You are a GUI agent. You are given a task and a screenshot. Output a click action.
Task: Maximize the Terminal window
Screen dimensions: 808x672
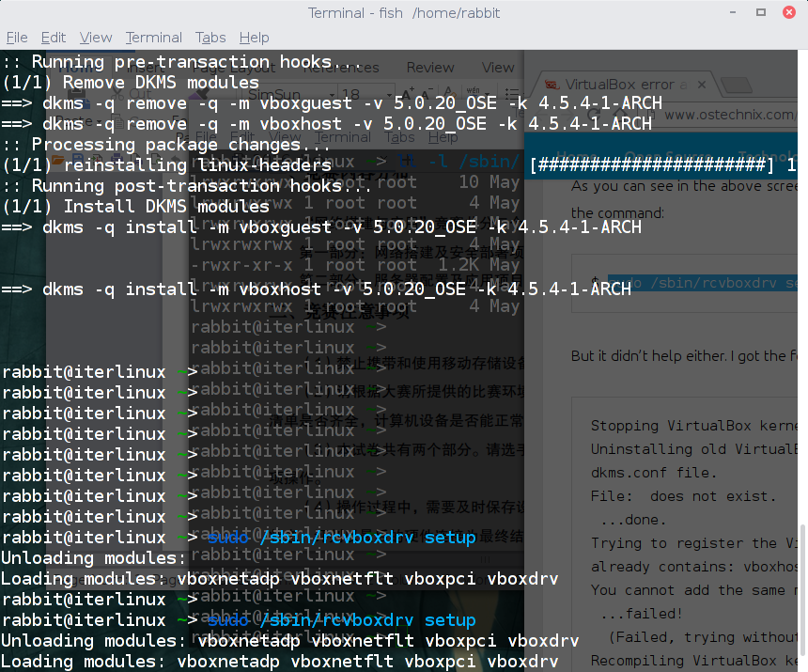coord(761,12)
